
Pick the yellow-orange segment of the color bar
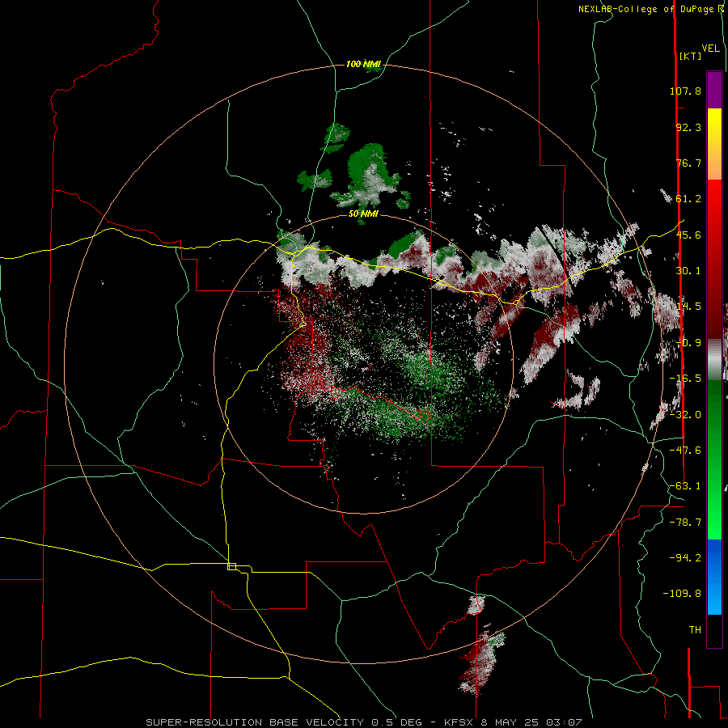(x=714, y=144)
